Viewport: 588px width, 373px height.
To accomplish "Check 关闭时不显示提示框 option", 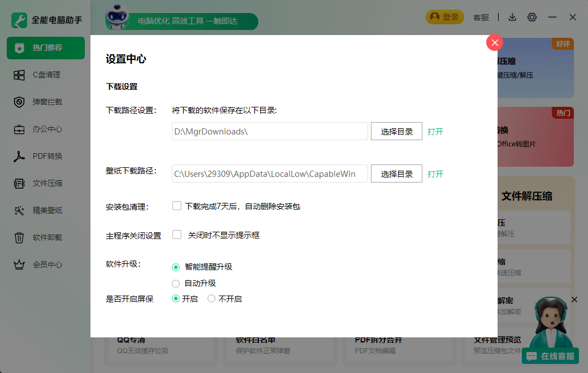I will coord(177,234).
